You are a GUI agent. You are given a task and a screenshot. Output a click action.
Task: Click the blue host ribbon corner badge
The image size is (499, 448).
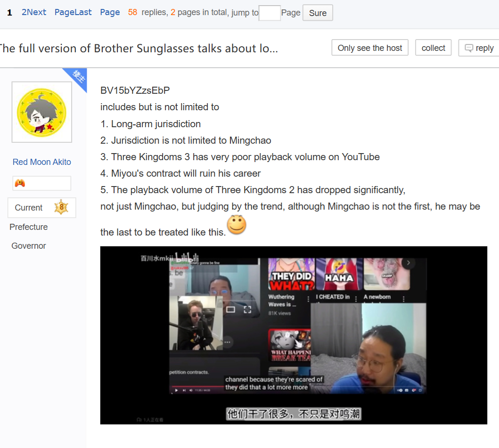(76, 78)
